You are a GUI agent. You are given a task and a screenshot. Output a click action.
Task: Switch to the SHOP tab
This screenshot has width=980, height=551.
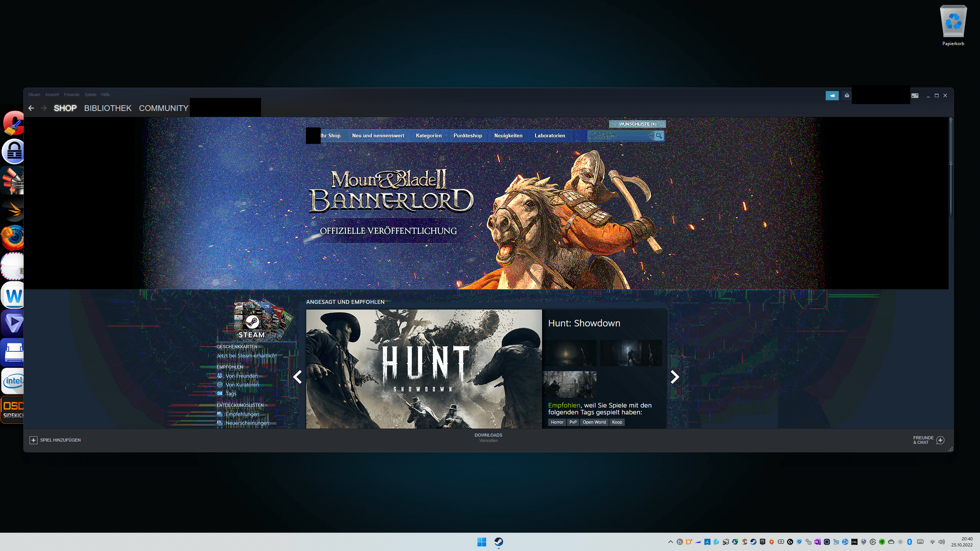65,108
